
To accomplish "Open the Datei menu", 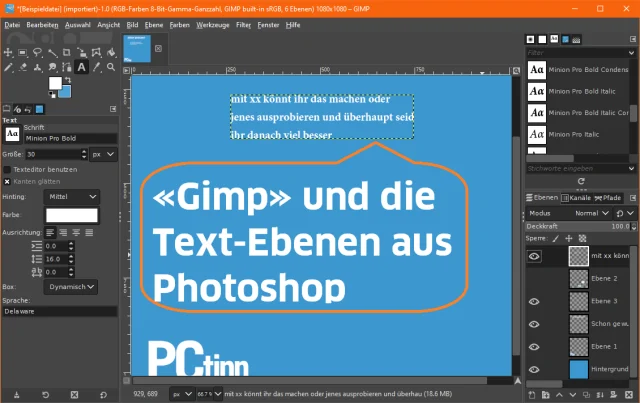I will [x=12, y=25].
